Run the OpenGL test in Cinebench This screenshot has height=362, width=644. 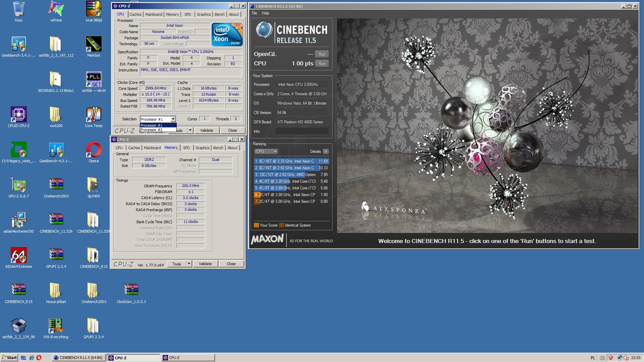coord(322,54)
